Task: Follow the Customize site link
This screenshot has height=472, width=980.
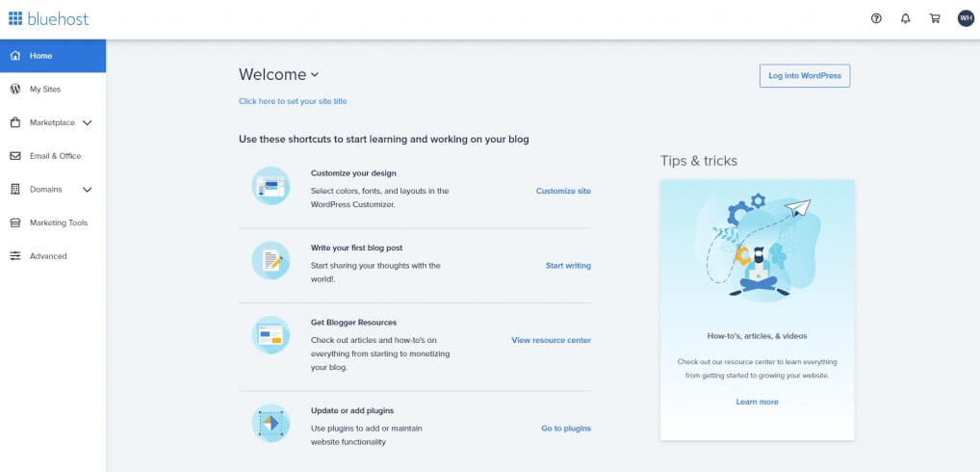Action: click(x=563, y=191)
